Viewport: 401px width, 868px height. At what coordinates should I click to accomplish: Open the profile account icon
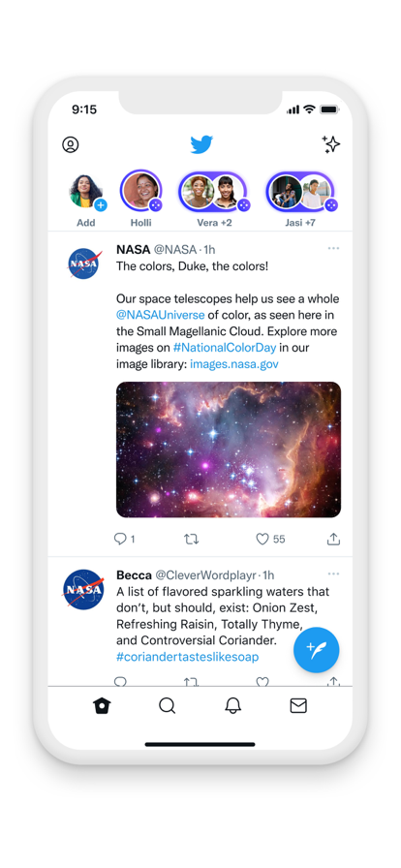click(x=71, y=145)
